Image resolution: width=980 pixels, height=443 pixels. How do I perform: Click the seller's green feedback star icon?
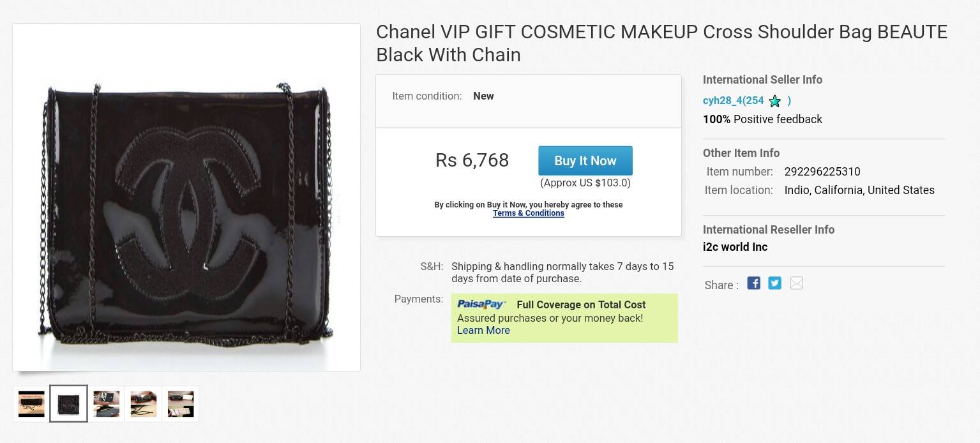coord(775,101)
